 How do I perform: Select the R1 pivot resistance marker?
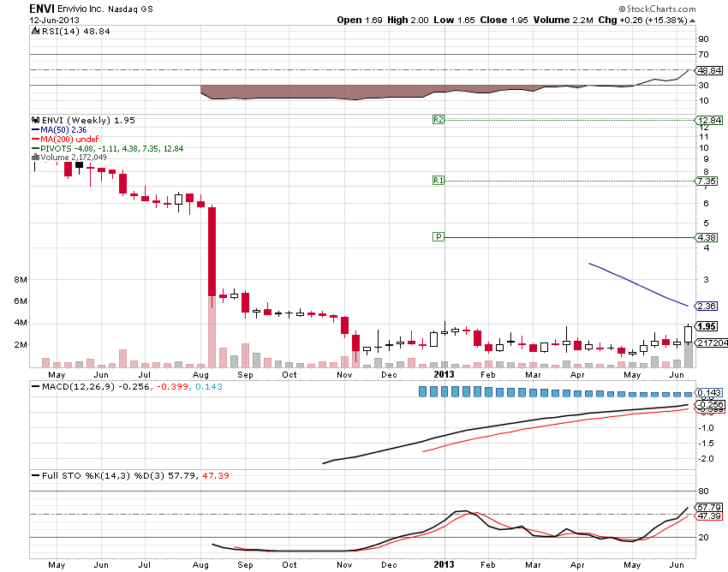coord(439,180)
